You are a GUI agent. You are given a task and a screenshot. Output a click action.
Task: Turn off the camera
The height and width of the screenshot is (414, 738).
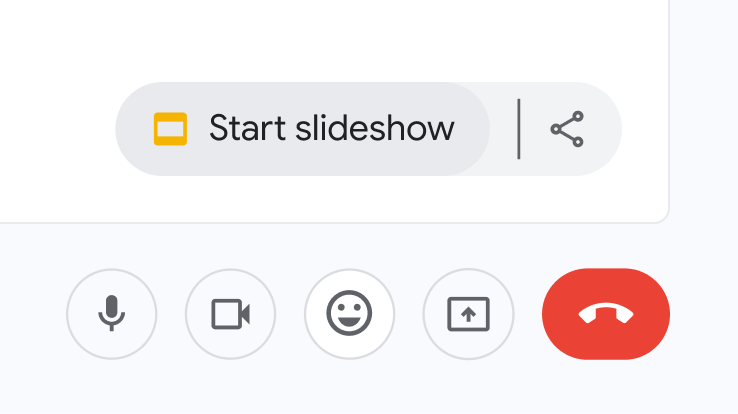point(230,314)
